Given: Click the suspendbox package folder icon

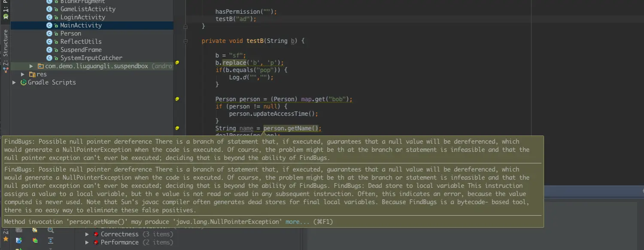Looking at the screenshot, I should [x=41, y=66].
